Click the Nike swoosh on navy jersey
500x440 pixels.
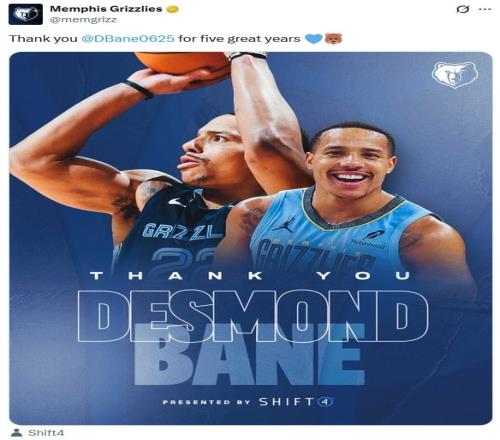(177, 202)
